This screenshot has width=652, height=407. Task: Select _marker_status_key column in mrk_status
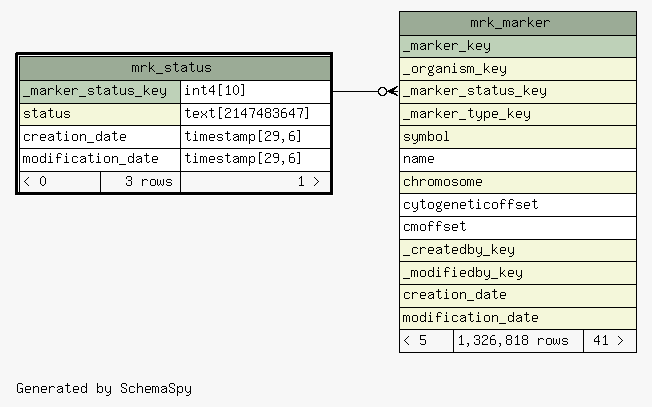pos(100,91)
